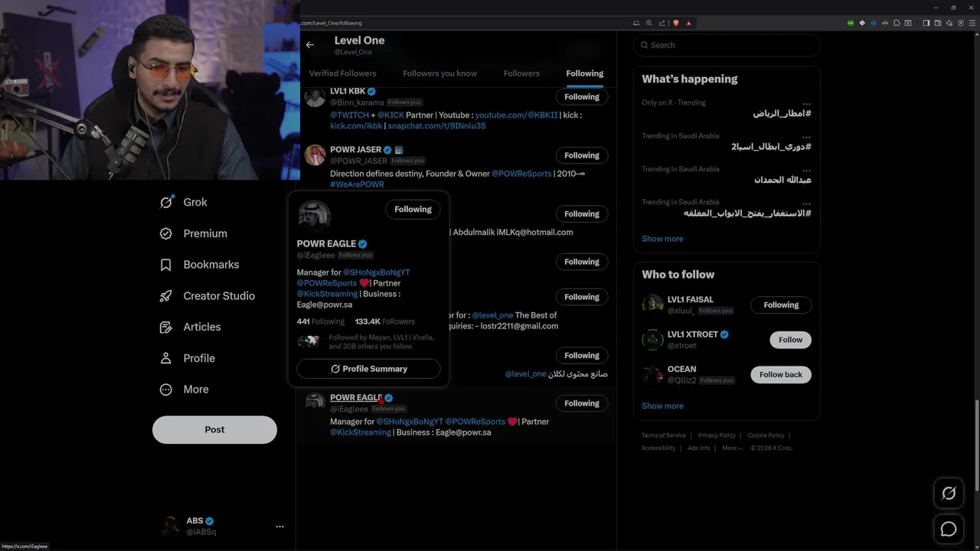Toggle Following for LVL1 FAISAL suggestion

tap(781, 305)
